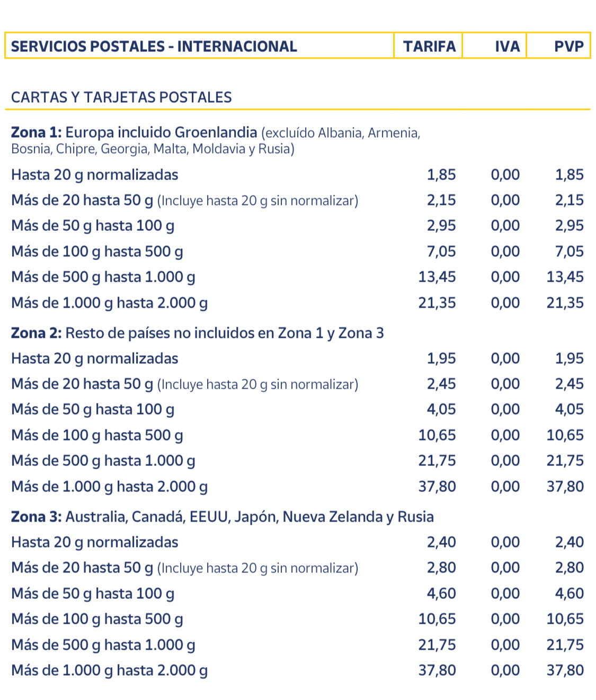Click the 'Servicios Postales - Internacional' title
This screenshot has height=700, width=596.
[x=154, y=47]
